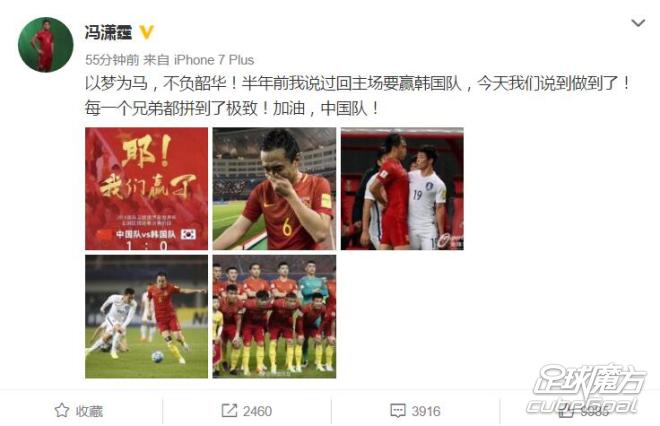The width and height of the screenshot is (660, 426).
Task: Click the cubegoal watermark logo
Action: pos(586,389)
